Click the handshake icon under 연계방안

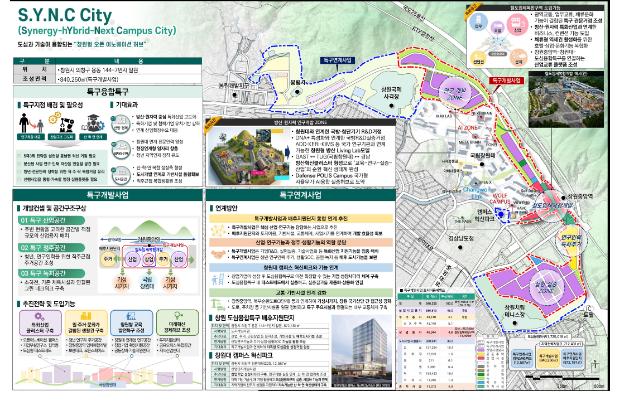217,254
